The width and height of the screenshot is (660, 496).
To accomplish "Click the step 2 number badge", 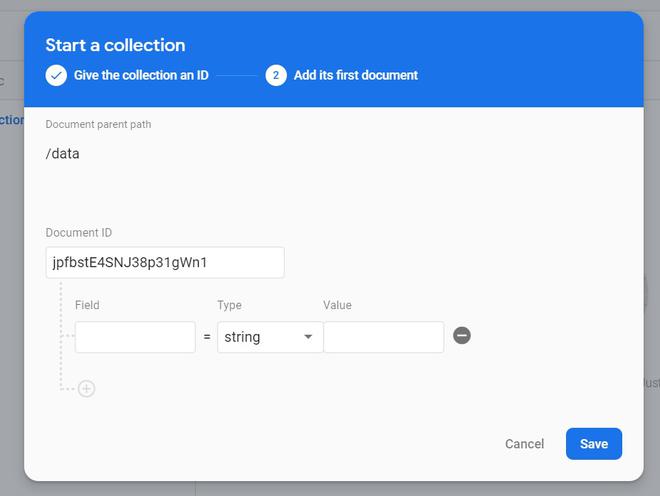I will 276,75.
